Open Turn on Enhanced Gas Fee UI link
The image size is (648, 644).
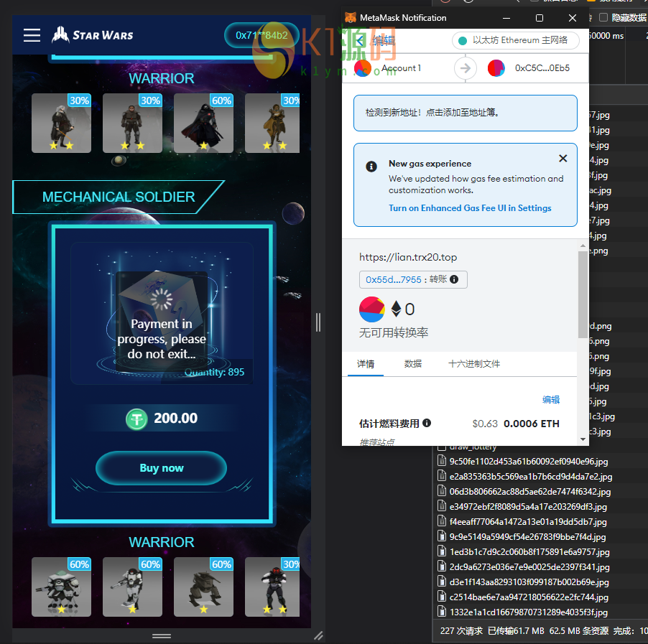coord(470,208)
